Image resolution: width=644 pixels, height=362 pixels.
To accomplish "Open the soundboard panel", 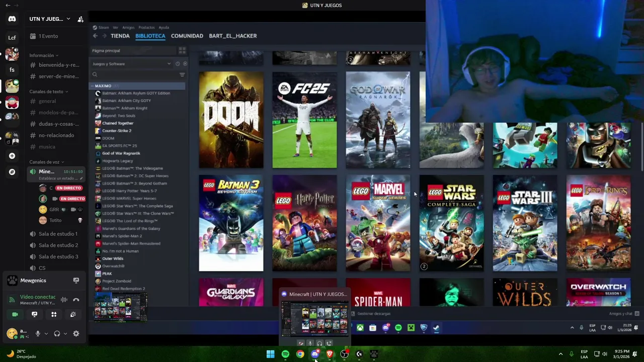I will click(x=73, y=314).
